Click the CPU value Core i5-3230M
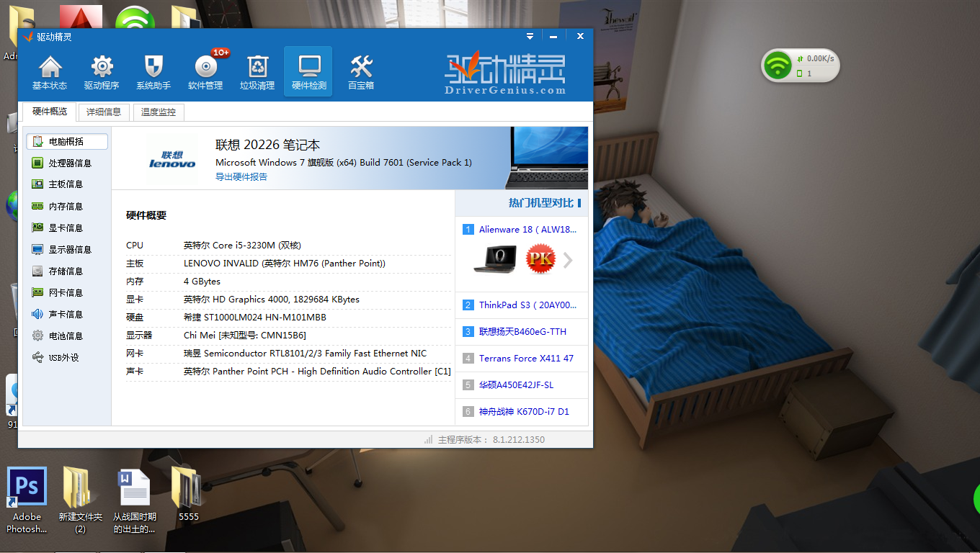980x553 pixels. (x=242, y=246)
